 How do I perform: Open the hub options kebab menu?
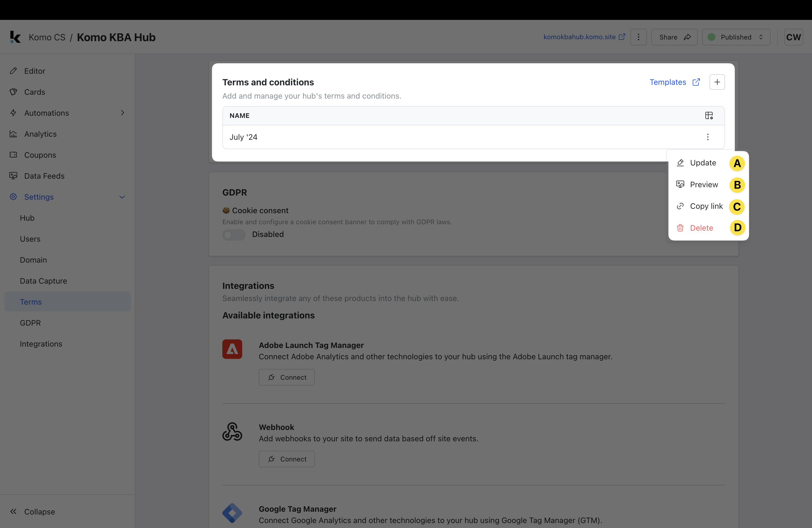[x=638, y=37]
